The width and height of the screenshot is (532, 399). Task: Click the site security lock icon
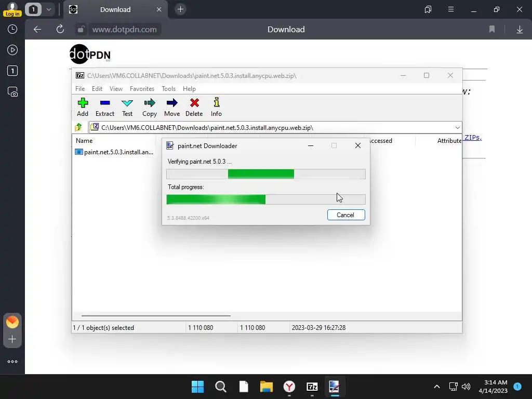pos(81,29)
